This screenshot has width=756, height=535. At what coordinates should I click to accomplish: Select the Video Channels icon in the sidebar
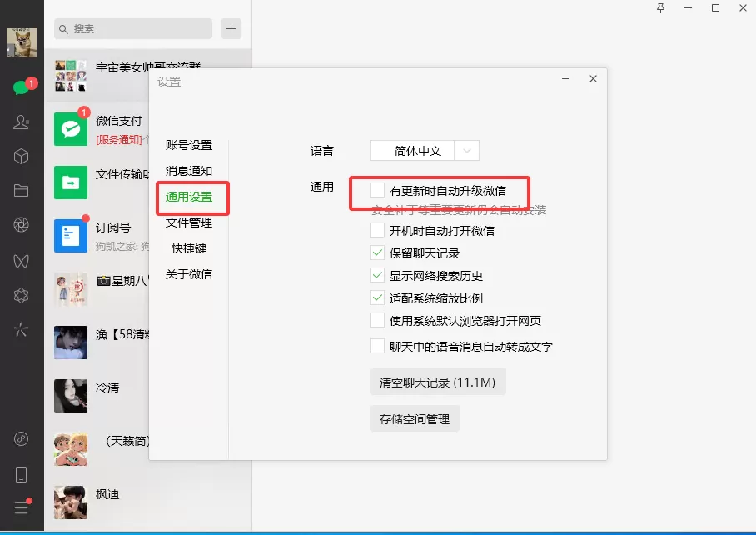(21, 260)
